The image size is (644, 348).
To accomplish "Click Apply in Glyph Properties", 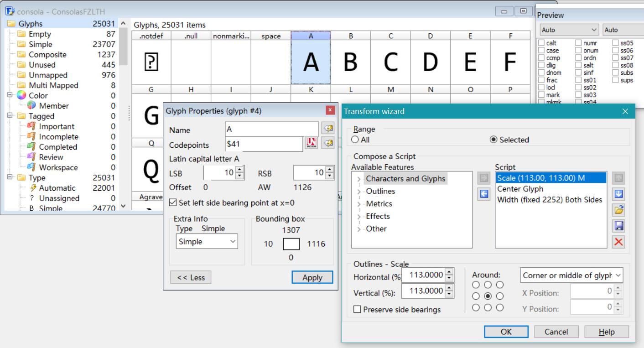I will (x=312, y=277).
